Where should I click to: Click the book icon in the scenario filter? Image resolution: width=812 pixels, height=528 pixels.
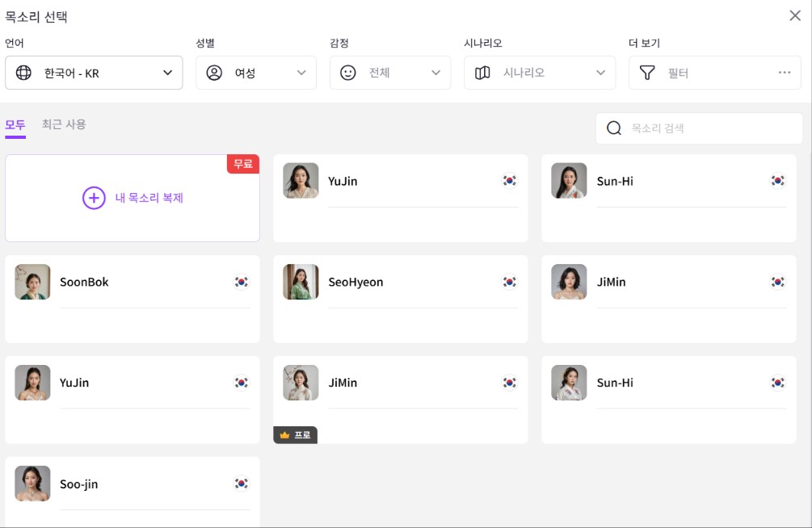(481, 72)
